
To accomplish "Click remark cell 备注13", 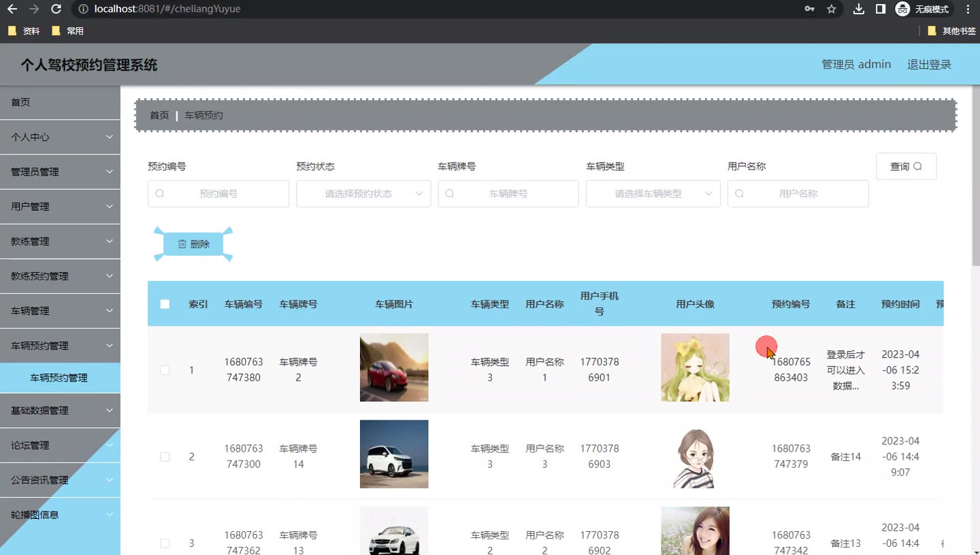I will click(x=846, y=543).
